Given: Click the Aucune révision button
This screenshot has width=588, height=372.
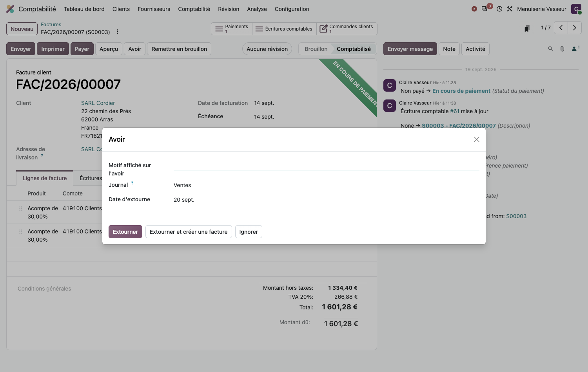Looking at the screenshot, I should tap(267, 49).
